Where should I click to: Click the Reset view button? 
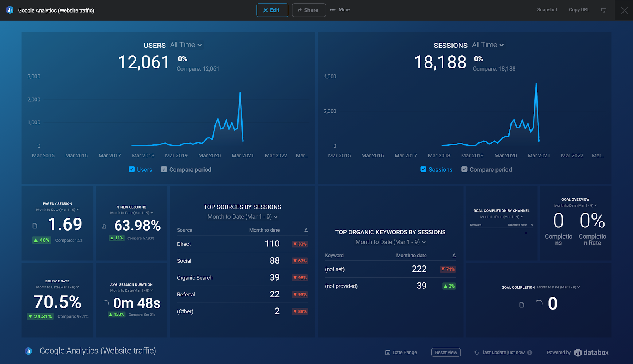[446, 353]
